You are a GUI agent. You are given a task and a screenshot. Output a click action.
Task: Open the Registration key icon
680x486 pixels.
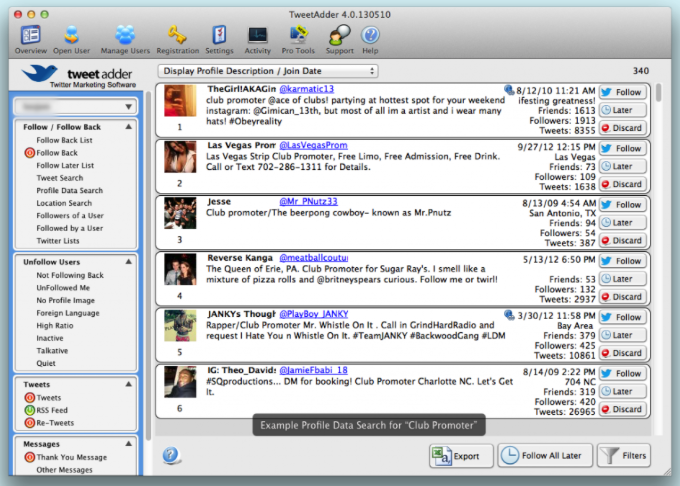tap(177, 39)
